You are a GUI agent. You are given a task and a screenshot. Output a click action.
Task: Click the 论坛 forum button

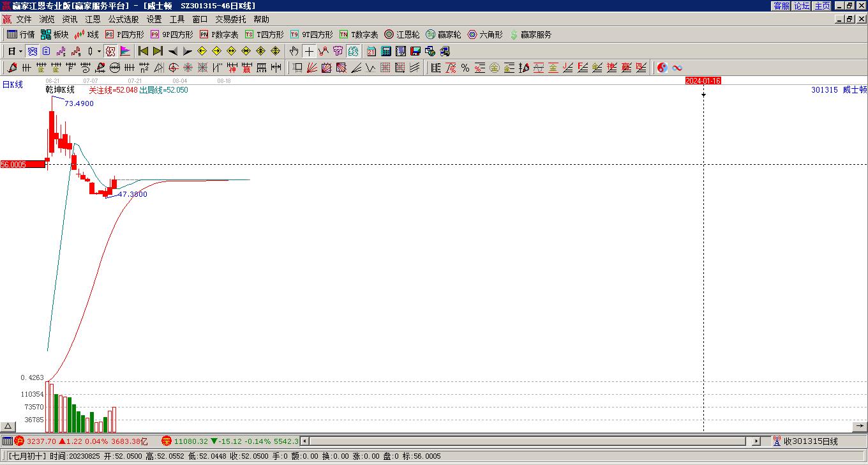click(802, 6)
